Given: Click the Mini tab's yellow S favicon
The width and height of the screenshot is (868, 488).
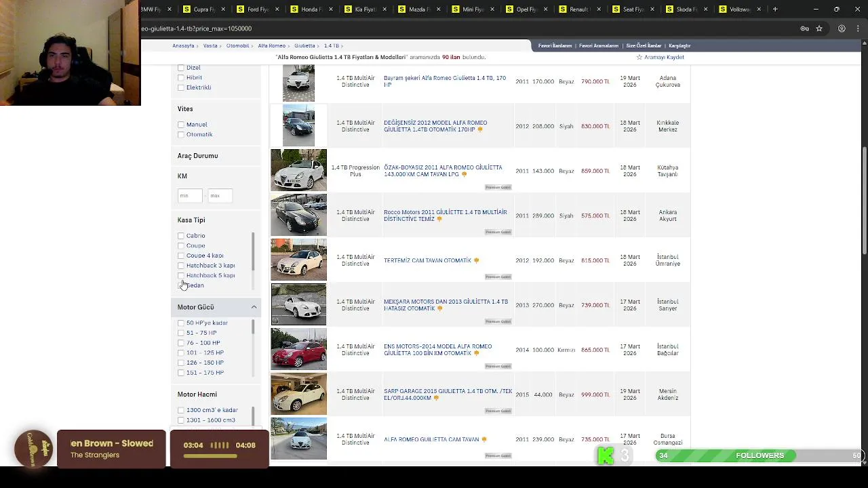Looking at the screenshot, I should pos(455,9).
